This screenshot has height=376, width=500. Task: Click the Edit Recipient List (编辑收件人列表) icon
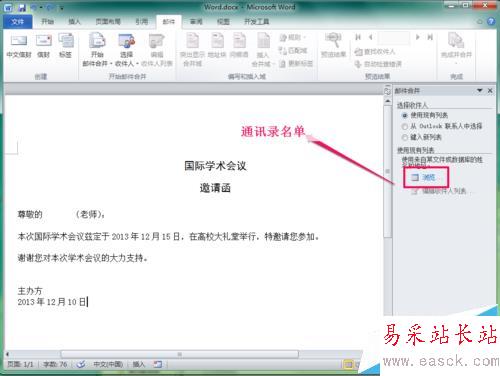(157, 49)
